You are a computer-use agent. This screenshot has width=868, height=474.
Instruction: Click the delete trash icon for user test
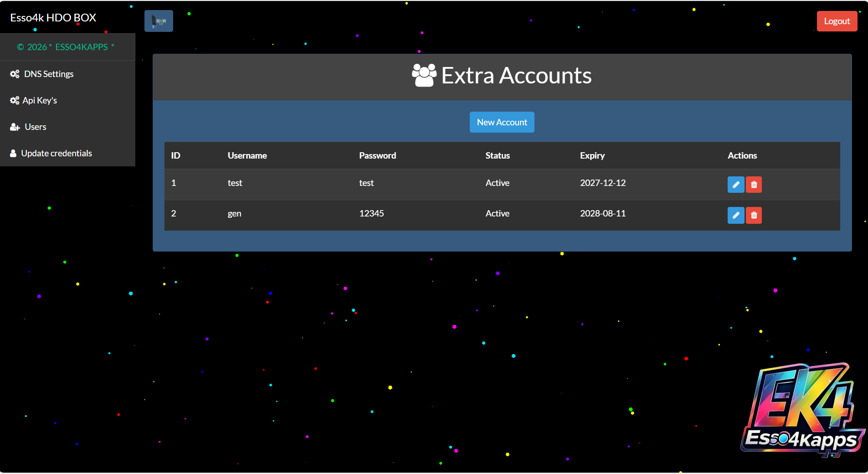(754, 185)
